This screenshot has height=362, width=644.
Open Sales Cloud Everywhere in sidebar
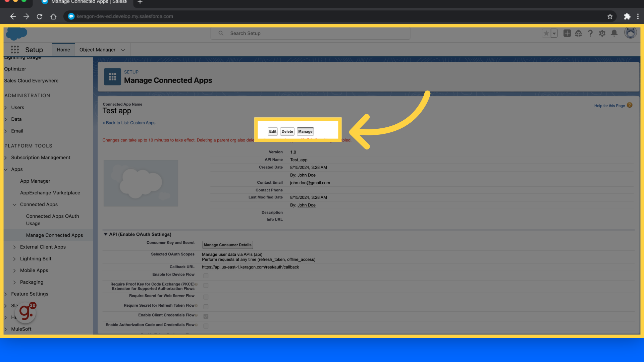click(31, 81)
